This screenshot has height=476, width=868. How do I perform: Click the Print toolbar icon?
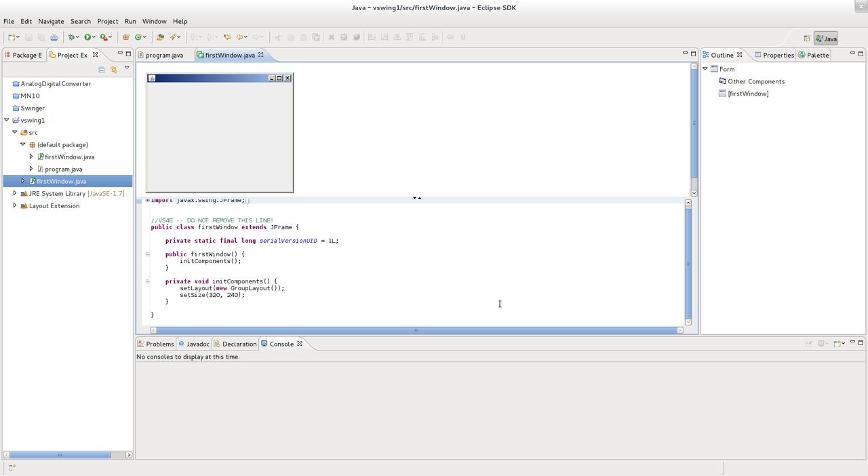pos(54,37)
